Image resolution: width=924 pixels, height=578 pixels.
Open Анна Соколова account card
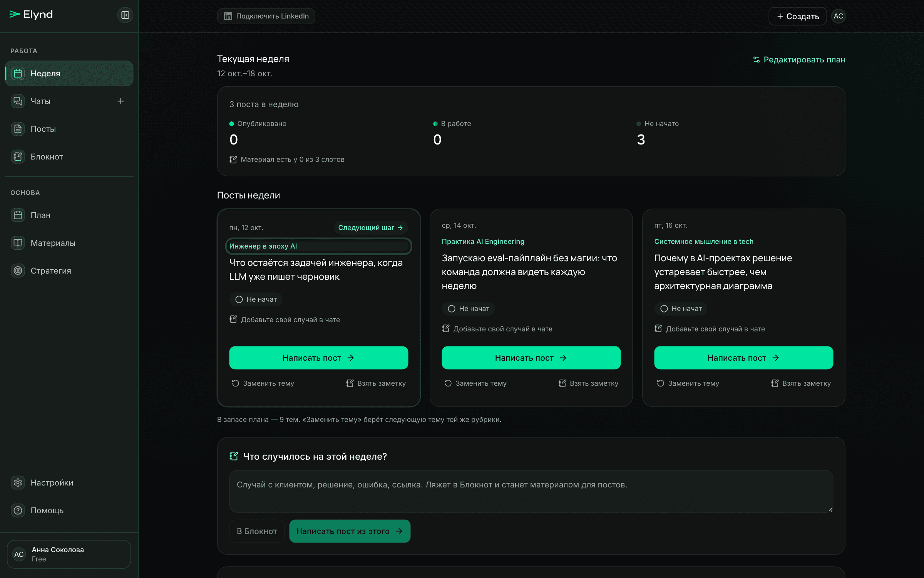coord(69,554)
